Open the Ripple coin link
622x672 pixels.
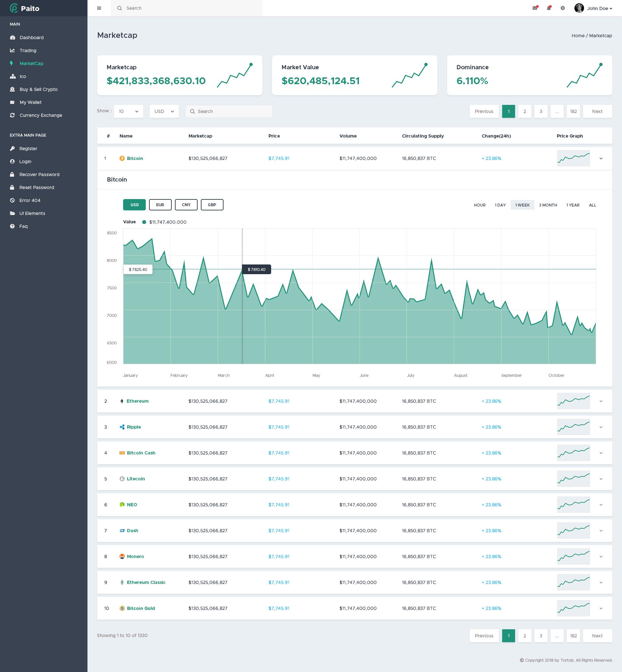(133, 427)
